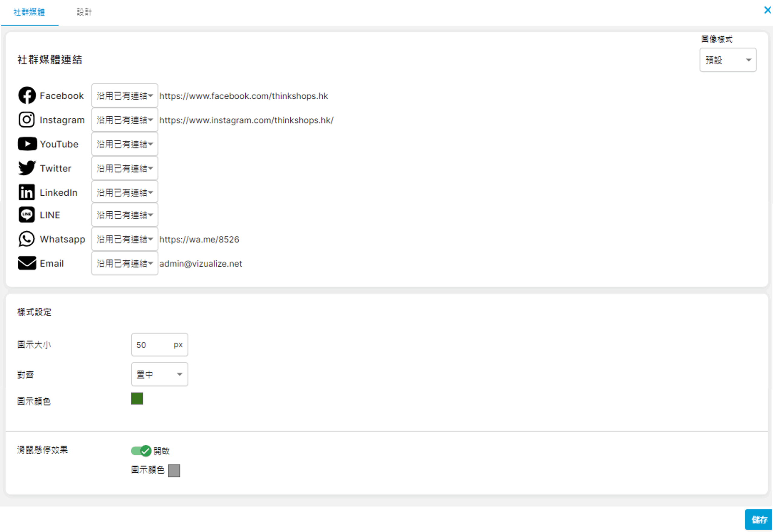Click the Instagram logo icon

[27, 120]
